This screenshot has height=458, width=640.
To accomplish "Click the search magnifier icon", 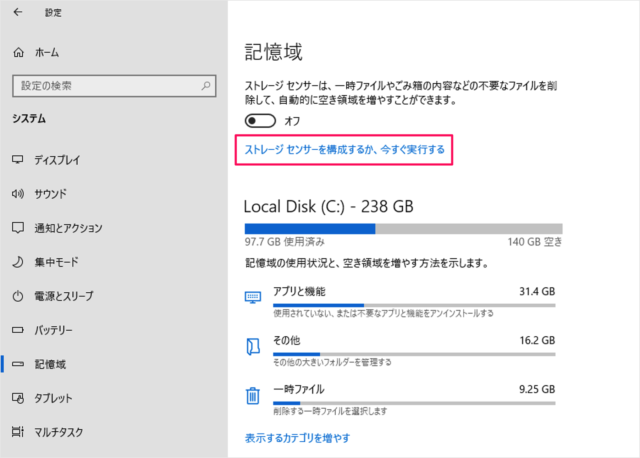I will (x=206, y=86).
